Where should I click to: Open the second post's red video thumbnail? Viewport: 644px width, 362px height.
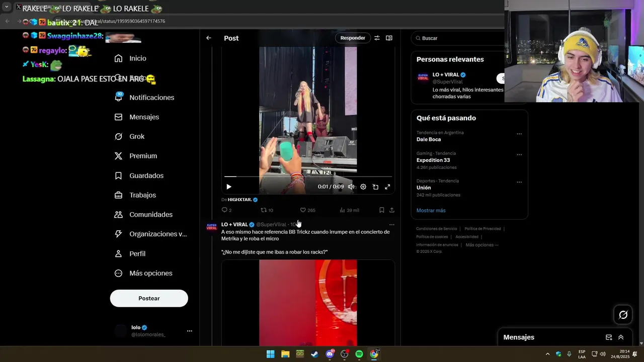tap(308, 303)
